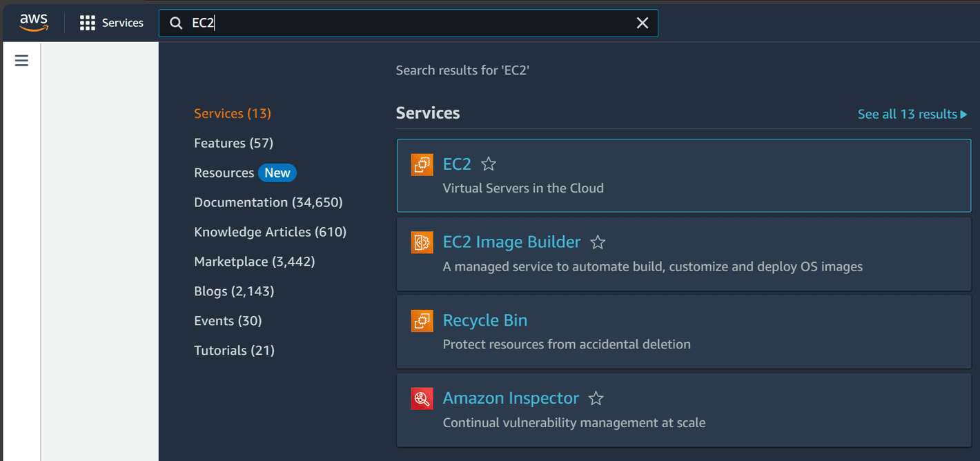Favorite EC2 using its star
This screenshot has width=980, height=461.
coord(488,164)
